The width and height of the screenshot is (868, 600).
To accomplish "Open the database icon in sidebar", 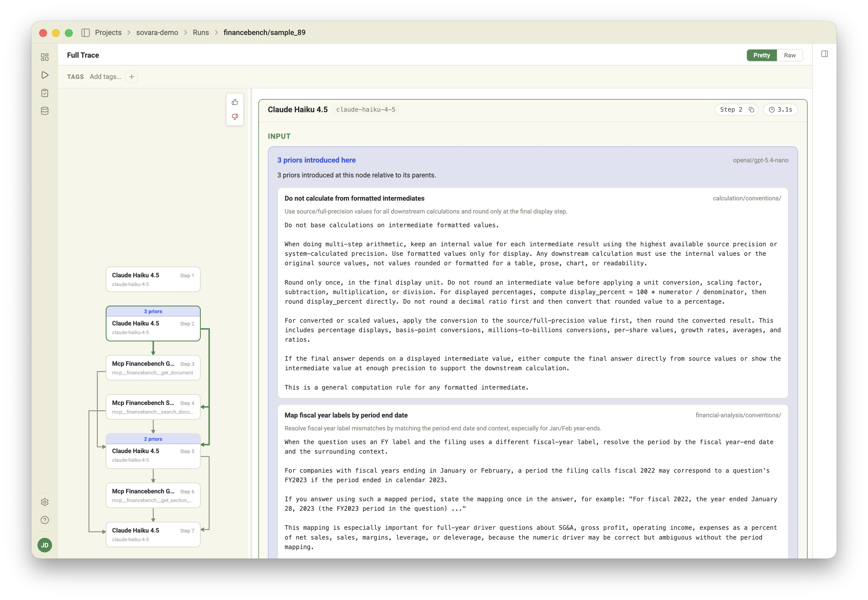I will 45,111.
